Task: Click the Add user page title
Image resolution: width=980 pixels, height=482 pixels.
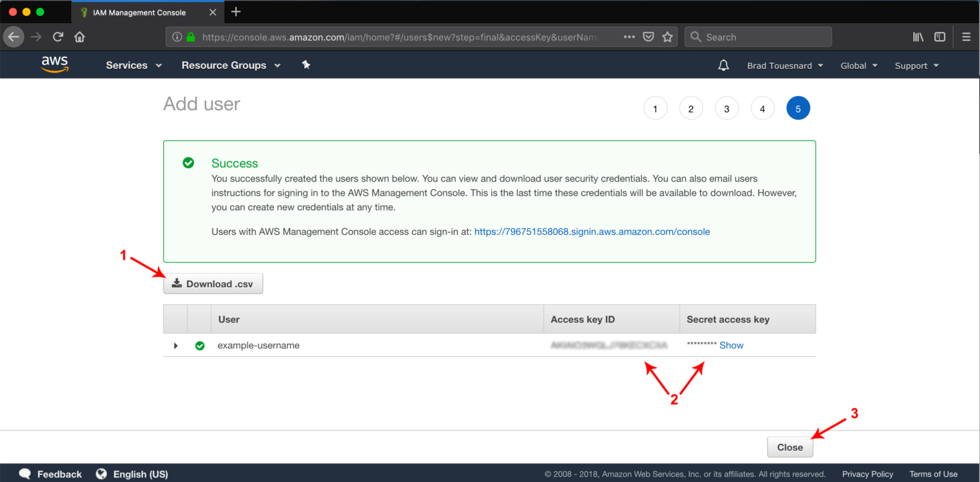Action: [202, 104]
